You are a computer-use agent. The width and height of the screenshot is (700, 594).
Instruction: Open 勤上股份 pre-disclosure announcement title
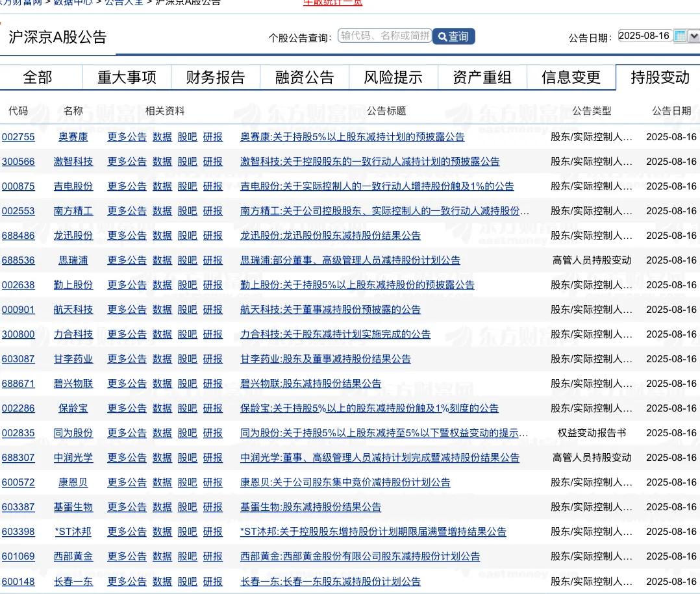coord(357,285)
